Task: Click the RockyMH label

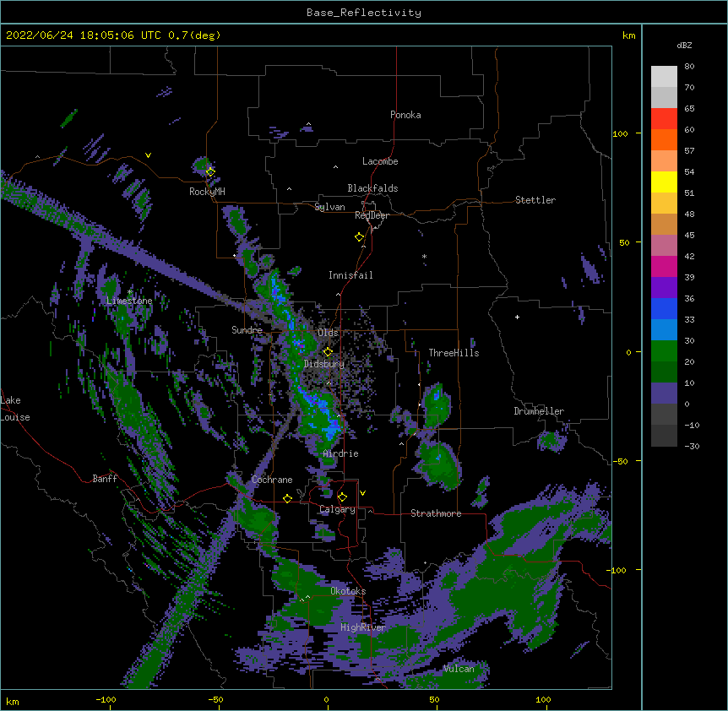Action: coord(207,192)
